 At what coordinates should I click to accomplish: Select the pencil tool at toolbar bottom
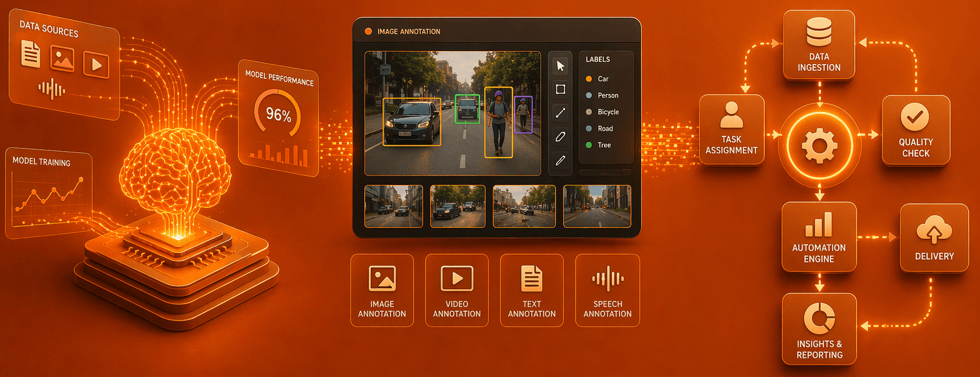(x=561, y=161)
